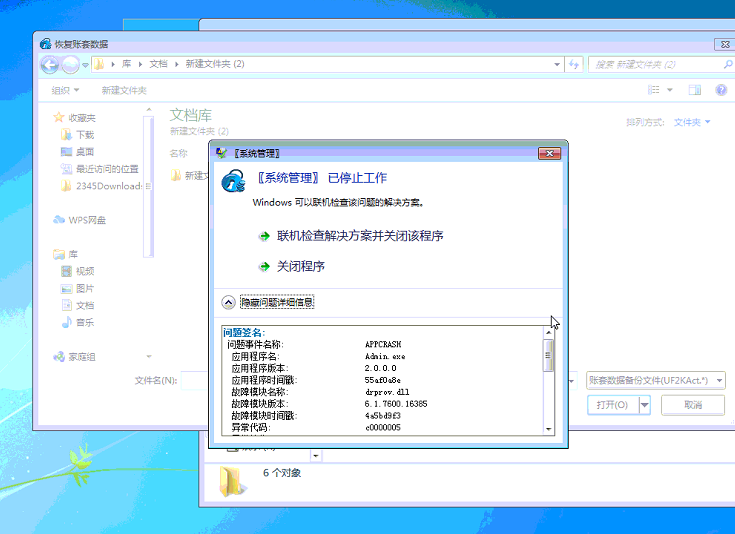Screen dimensions: 735x534
Task: Click the 6 个对象 status text
Action: pyautogui.click(x=282, y=473)
